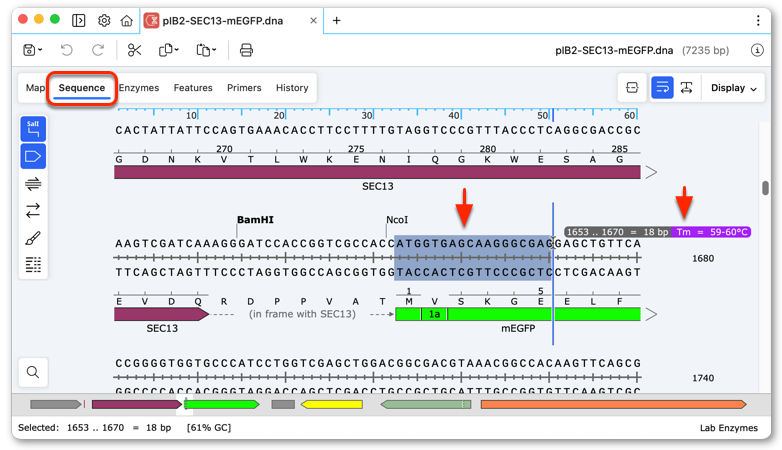The image size is (782, 450).
Task: Toggle the sidebar panel icon
Action: [x=78, y=20]
